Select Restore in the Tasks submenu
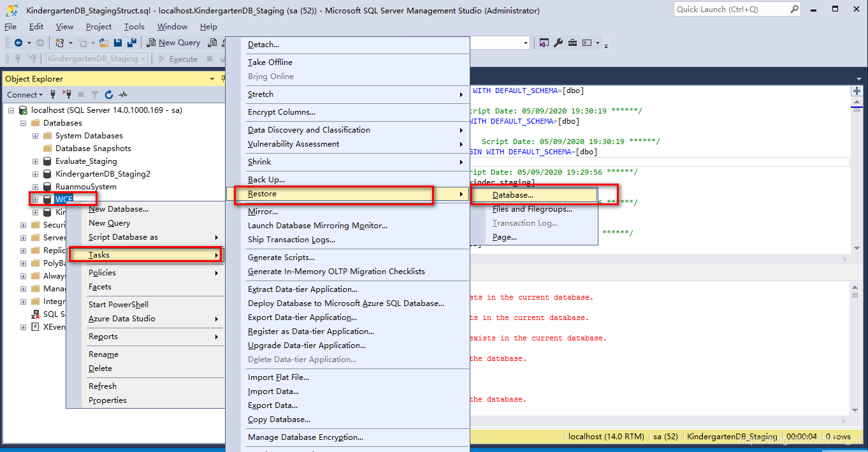The image size is (868, 452). coord(348,194)
